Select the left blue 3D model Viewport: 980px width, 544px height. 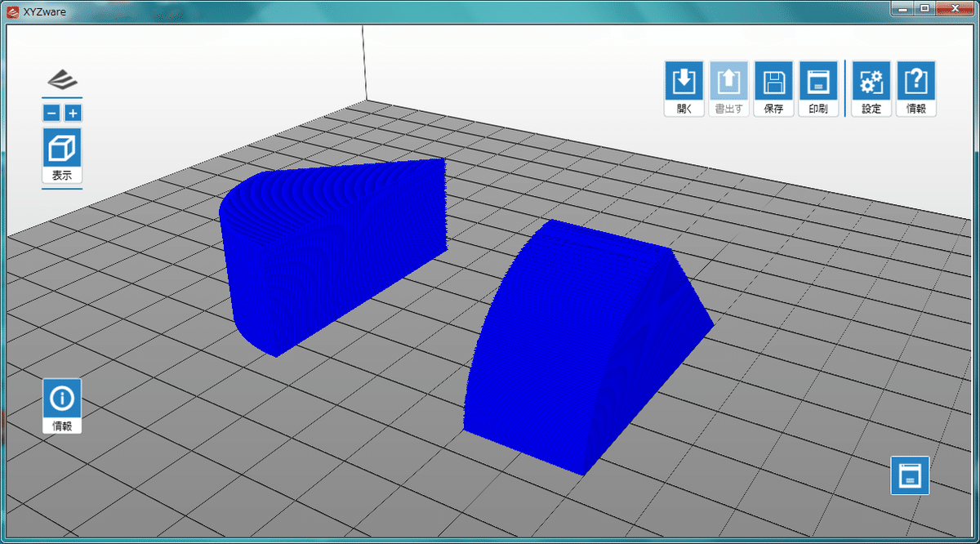335,257
